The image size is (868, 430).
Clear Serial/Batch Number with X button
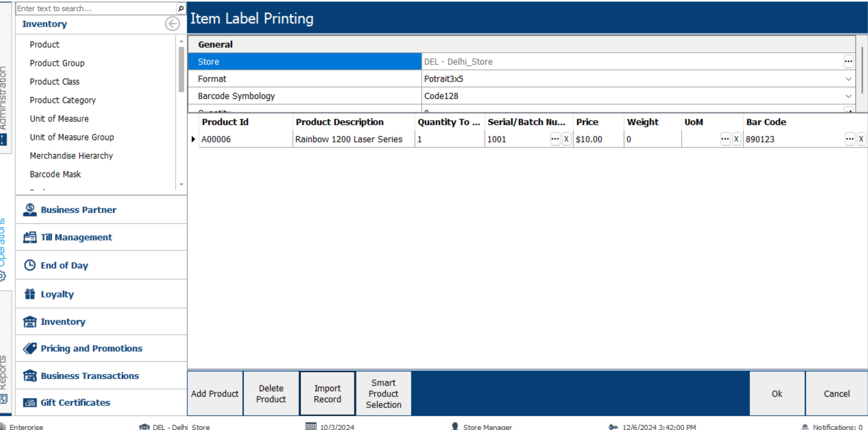click(566, 139)
